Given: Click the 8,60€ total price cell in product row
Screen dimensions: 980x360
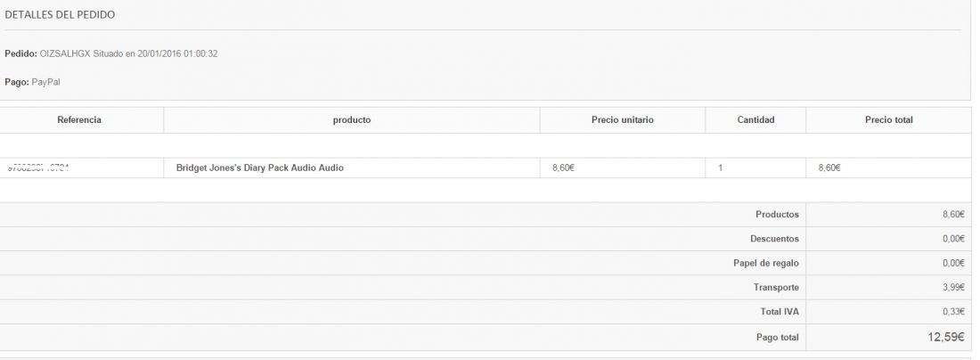Looking at the screenshot, I should coord(829,168).
